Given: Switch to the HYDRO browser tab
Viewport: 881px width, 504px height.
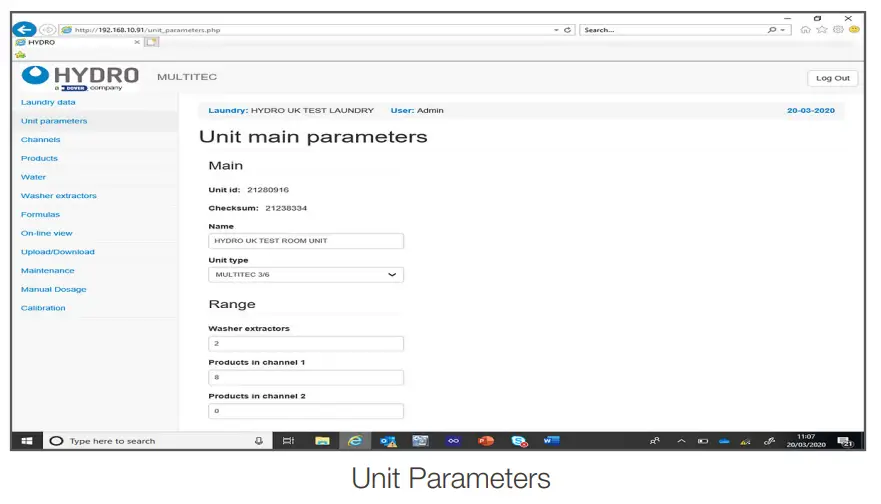Looking at the screenshot, I should click(x=76, y=42).
